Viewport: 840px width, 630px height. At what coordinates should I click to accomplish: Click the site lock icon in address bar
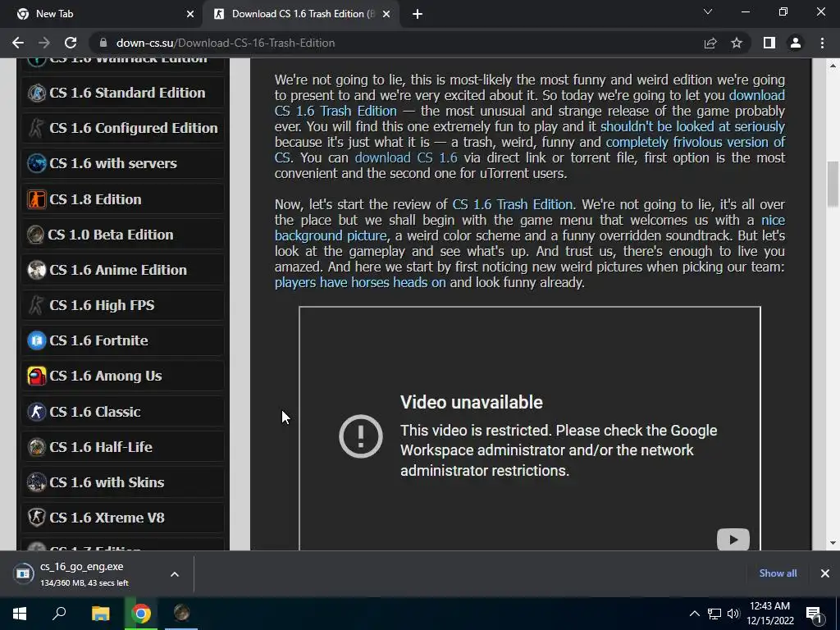coord(104,43)
